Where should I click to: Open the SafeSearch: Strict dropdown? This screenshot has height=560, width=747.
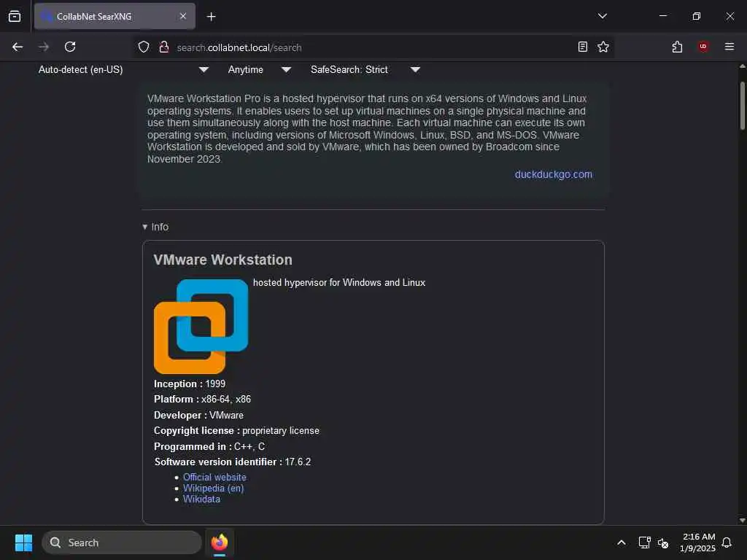(x=365, y=69)
